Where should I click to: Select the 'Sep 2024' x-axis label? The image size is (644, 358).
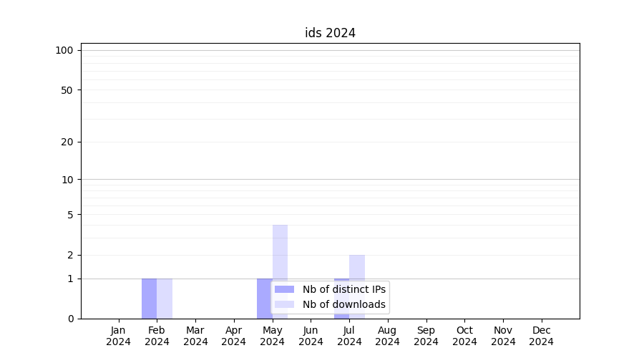coord(426,336)
